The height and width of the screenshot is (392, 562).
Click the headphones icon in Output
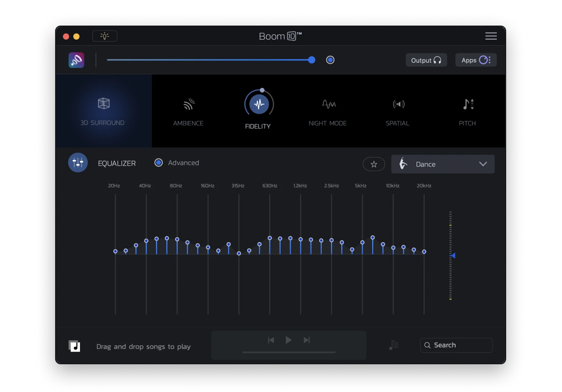(x=437, y=60)
